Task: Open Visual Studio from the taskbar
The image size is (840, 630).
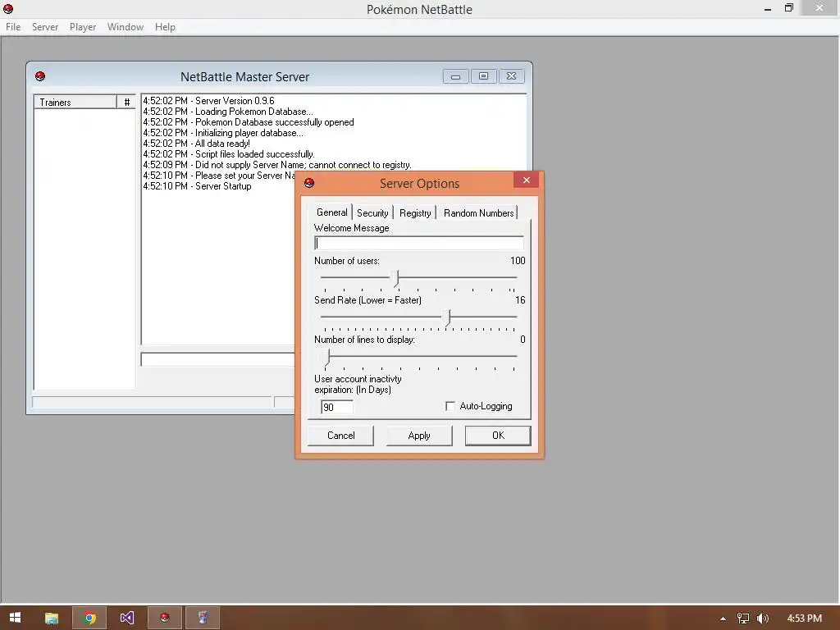Action: pos(127,618)
